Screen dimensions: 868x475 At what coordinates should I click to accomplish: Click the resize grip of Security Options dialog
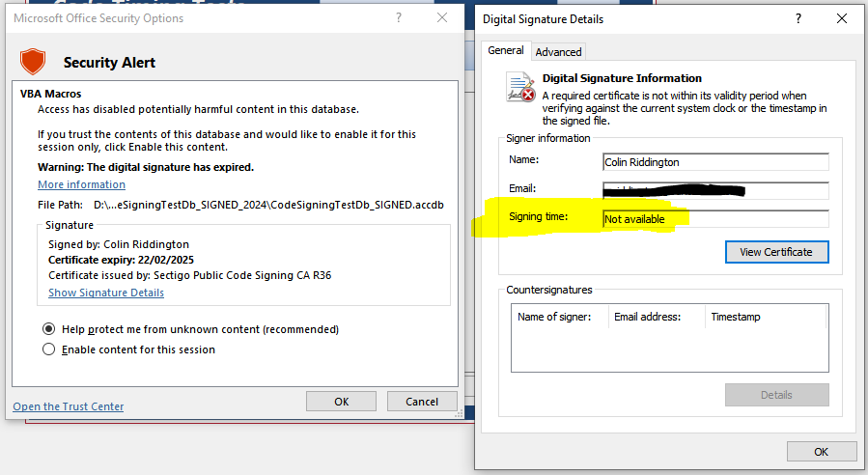(x=459, y=413)
